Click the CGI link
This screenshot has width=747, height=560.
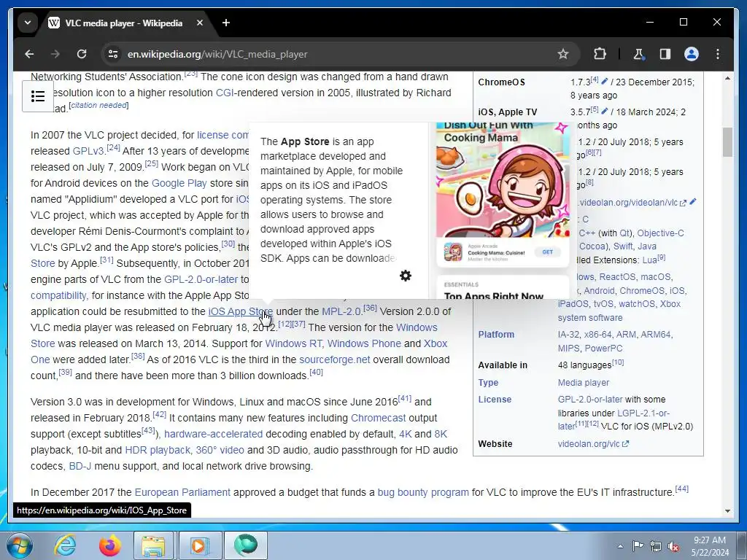[225, 93]
